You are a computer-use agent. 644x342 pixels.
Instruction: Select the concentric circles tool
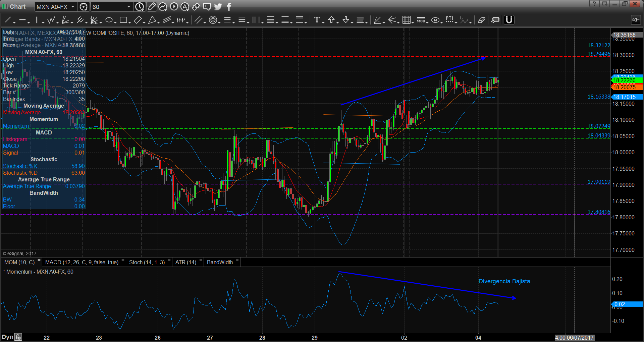click(x=213, y=20)
